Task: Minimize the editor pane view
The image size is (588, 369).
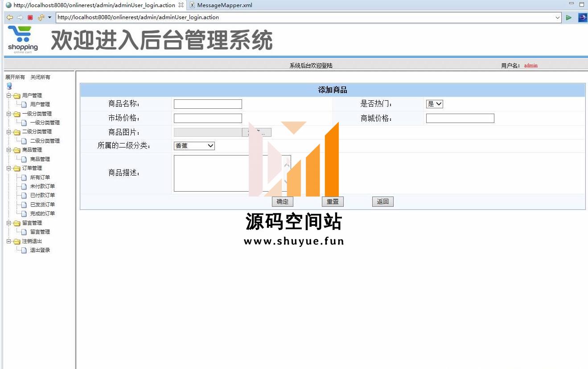Action: (572, 4)
